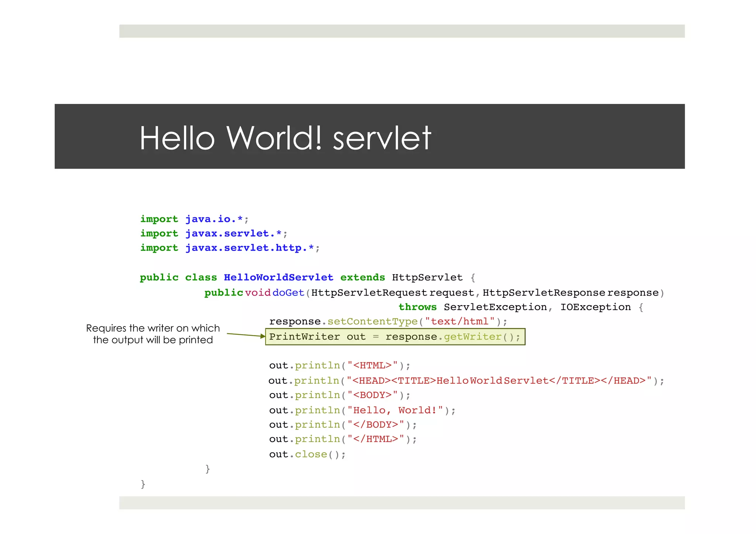Click the 'out.println("</HTML>");' line

click(x=343, y=439)
